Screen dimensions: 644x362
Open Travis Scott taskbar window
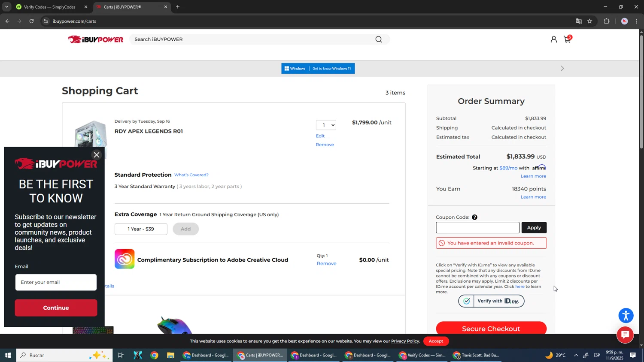(x=476, y=355)
